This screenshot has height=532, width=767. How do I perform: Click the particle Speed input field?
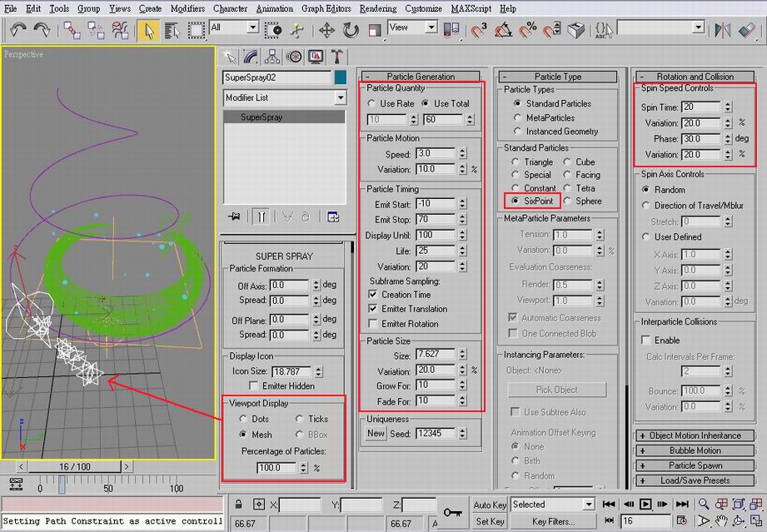tap(433, 154)
